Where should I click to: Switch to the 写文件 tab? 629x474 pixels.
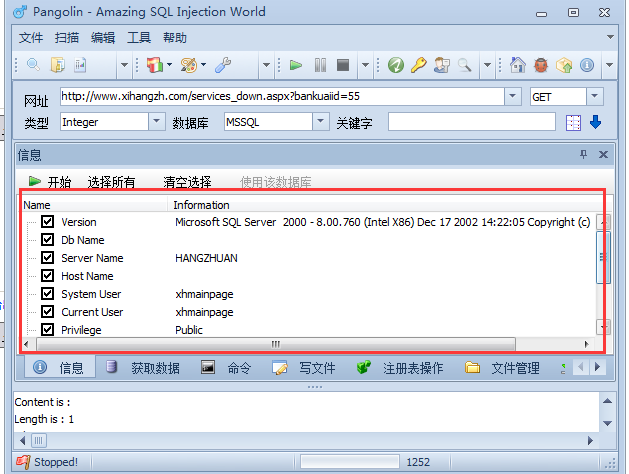(304, 368)
